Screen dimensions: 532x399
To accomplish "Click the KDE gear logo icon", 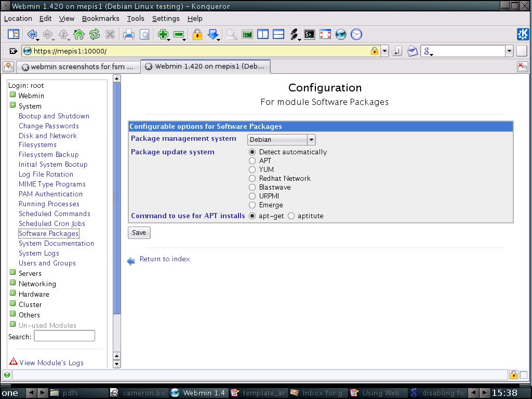I will [x=523, y=34].
